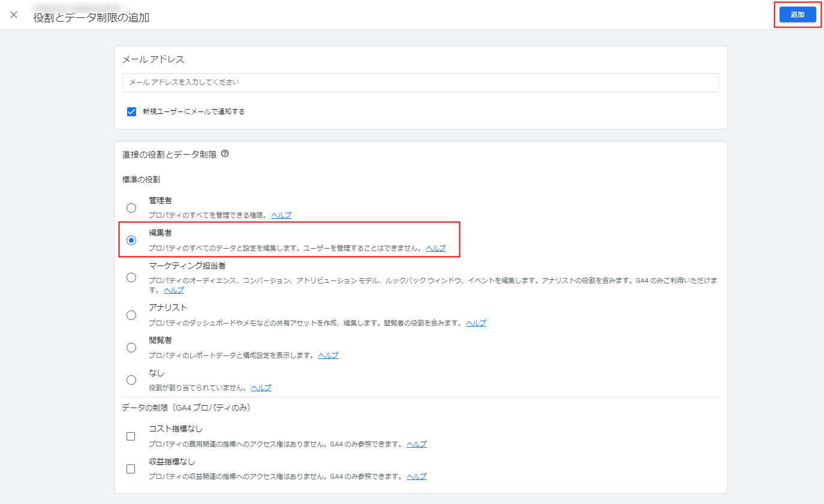Select the アナリスト radio button

pyautogui.click(x=131, y=315)
